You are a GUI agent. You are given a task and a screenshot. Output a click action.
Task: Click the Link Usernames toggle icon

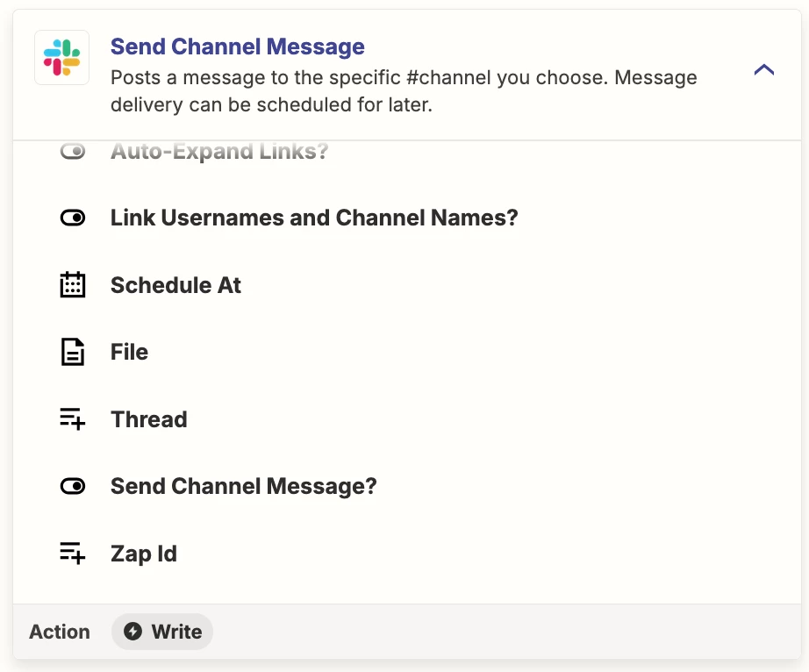pyautogui.click(x=73, y=218)
